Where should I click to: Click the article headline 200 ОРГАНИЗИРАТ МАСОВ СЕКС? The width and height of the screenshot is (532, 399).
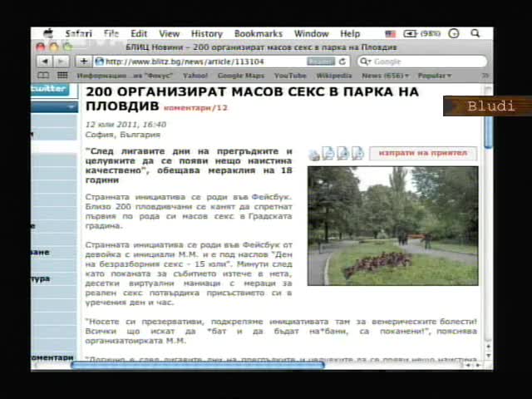pyautogui.click(x=253, y=98)
